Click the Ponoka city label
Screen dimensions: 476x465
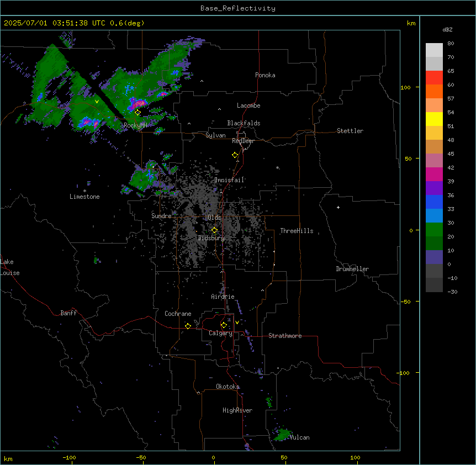[265, 75]
